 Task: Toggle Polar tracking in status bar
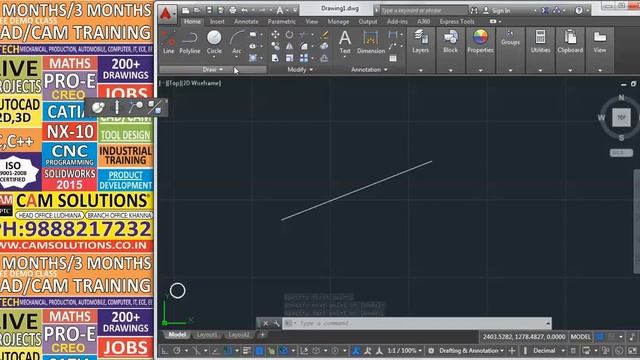pos(177,351)
